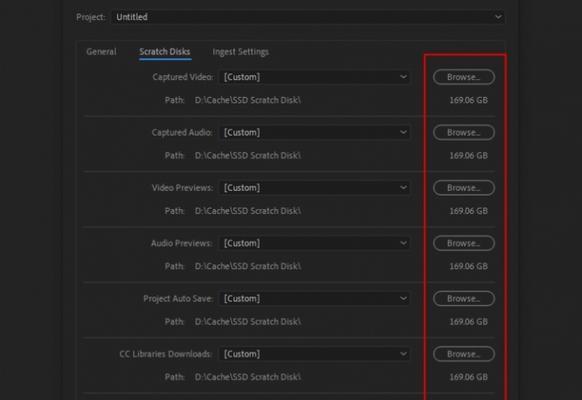Switch to the General tab
This screenshot has width=582, height=400.
click(101, 52)
